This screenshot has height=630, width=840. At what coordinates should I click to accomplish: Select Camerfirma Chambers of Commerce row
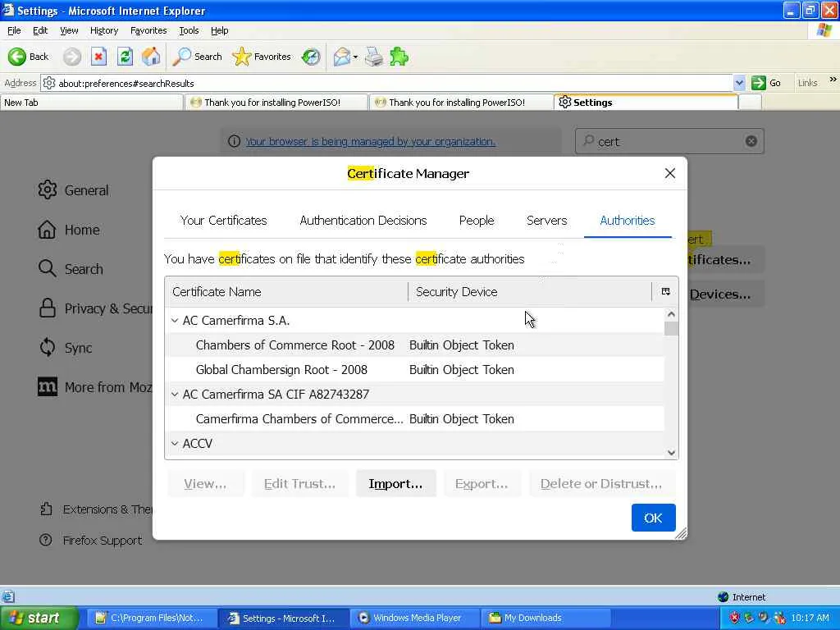tap(414, 419)
